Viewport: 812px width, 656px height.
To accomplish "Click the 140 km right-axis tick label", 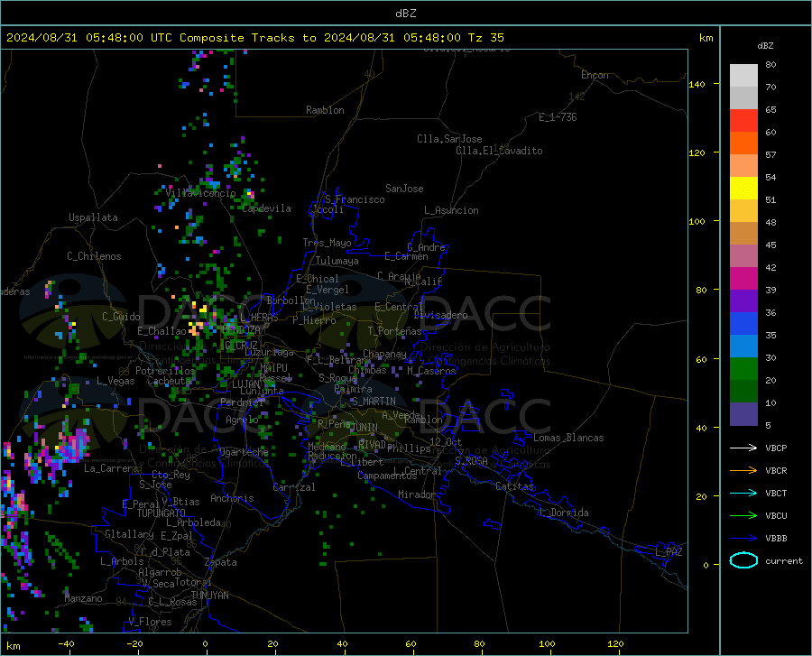I will coord(697,84).
